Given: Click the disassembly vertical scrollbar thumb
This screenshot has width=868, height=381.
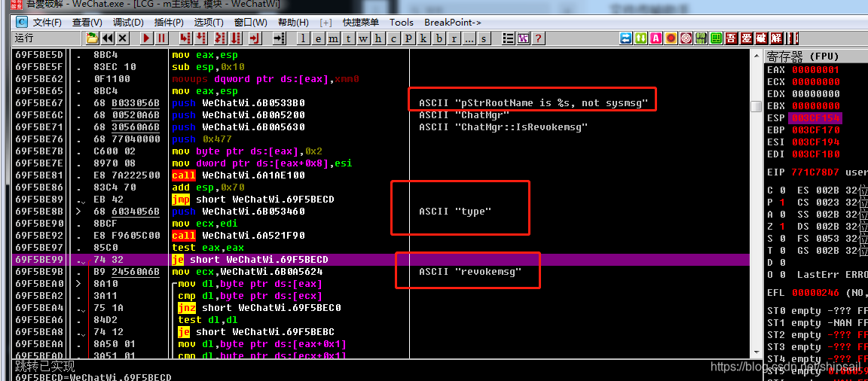Looking at the screenshot, I should [755, 105].
